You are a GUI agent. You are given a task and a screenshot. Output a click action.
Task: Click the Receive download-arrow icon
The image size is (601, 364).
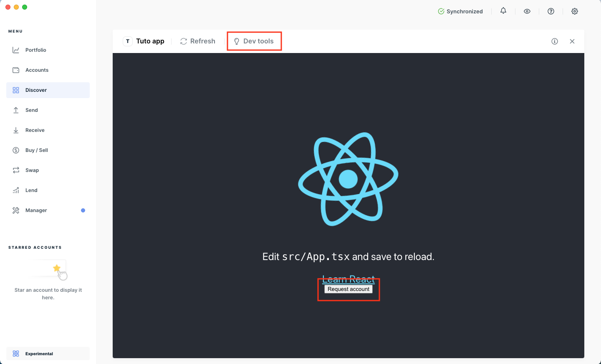[x=16, y=130]
